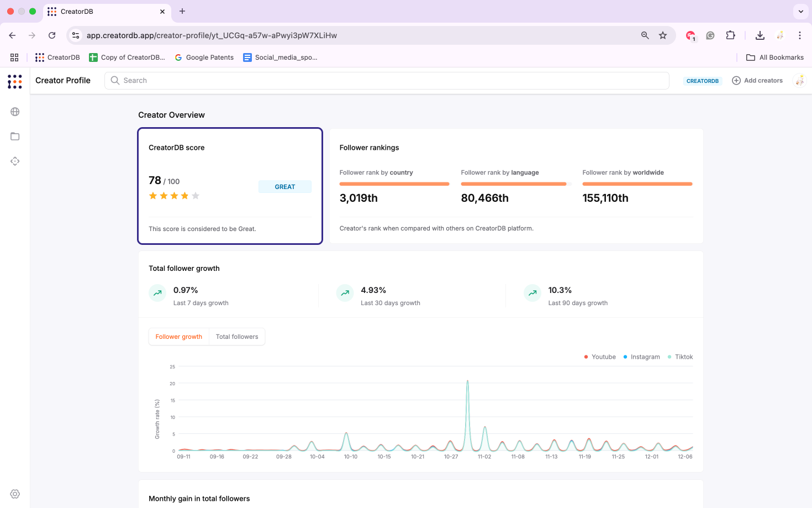The height and width of the screenshot is (508, 812).
Task: Switch to the Total followers tab
Action: (237, 337)
